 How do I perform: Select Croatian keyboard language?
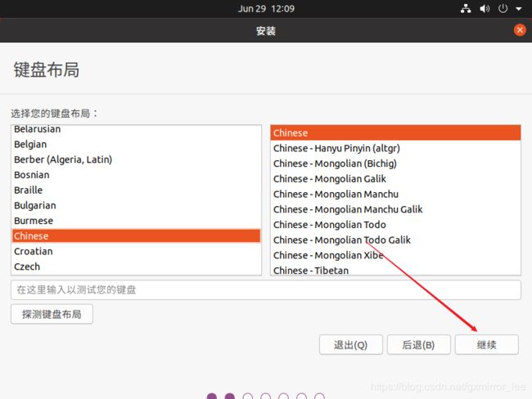(33, 251)
